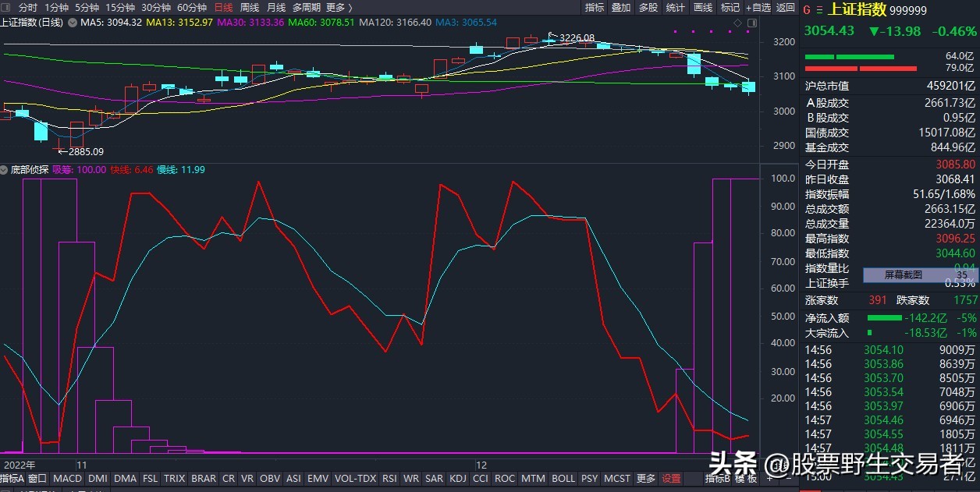Click the red G icon beside 上证指数
The image size is (980, 492).
pyautogui.click(x=808, y=10)
